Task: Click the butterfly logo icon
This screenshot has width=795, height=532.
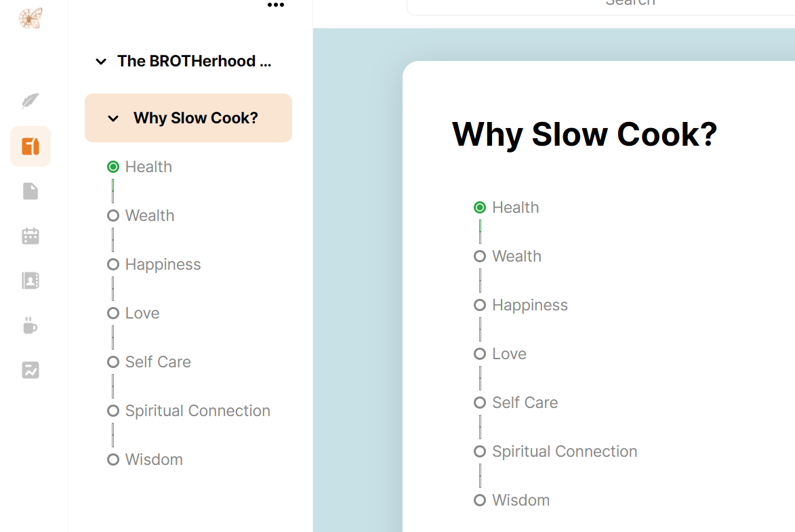Action: click(30, 18)
